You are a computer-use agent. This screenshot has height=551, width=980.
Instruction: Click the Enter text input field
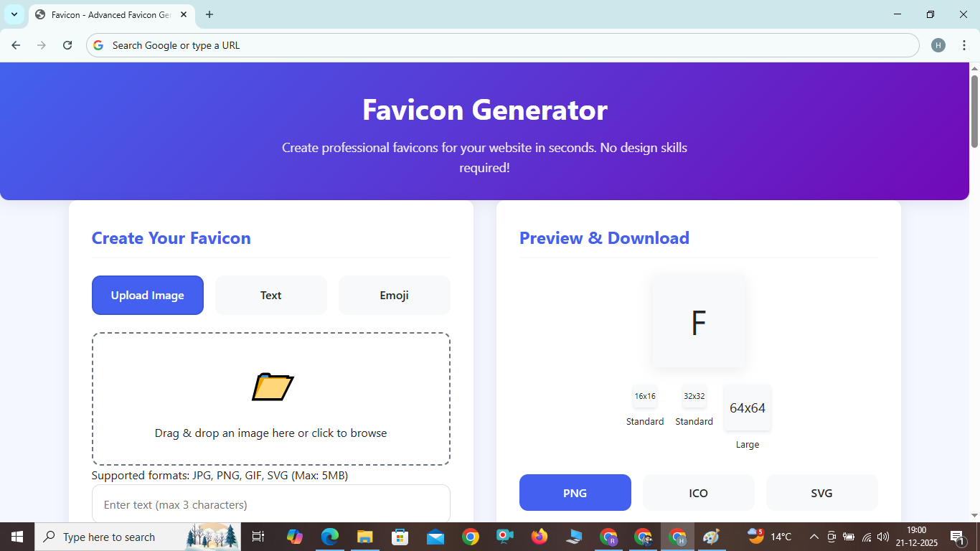click(x=270, y=504)
